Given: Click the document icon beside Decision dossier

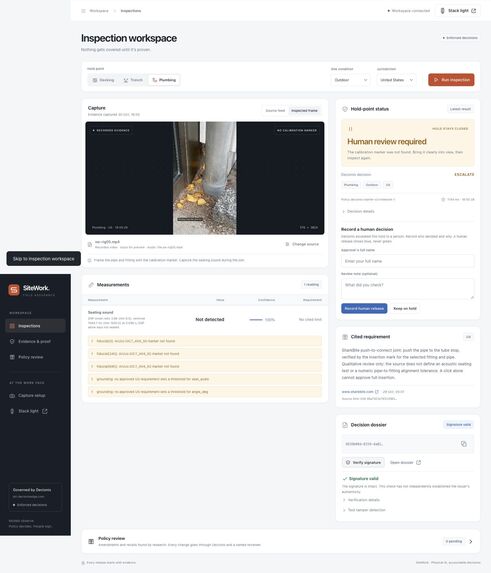Looking at the screenshot, I should 345,425.
